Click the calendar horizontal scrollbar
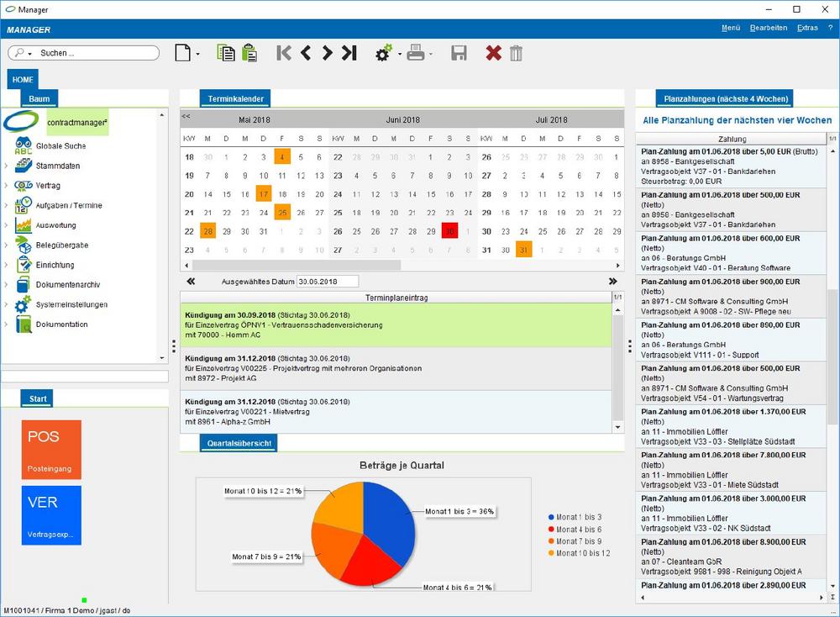 coord(296,266)
